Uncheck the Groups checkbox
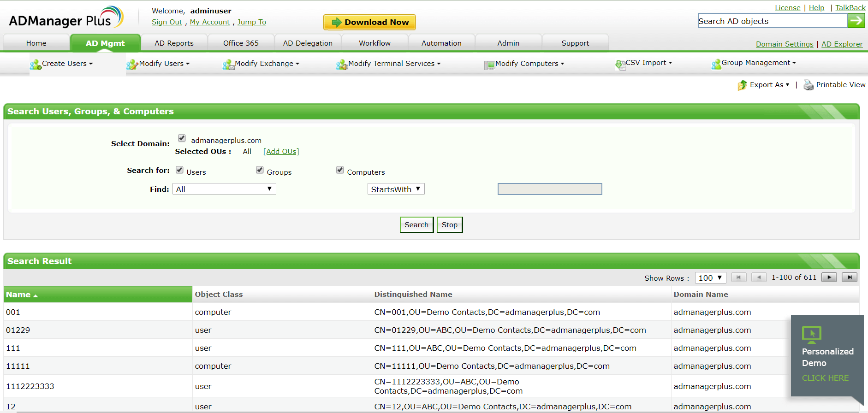The height and width of the screenshot is (413, 868). [x=260, y=170]
